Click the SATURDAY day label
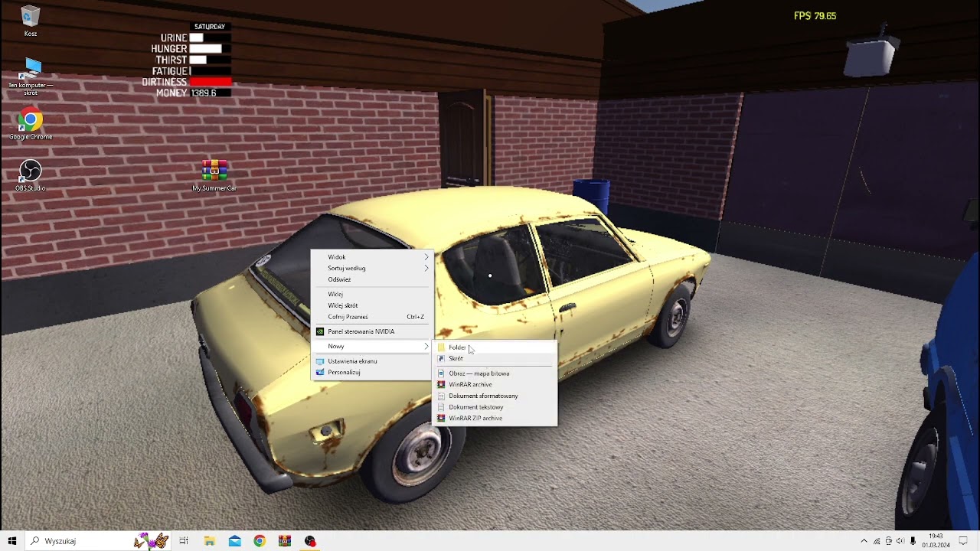Viewport: 980px width, 551px height. (210, 27)
